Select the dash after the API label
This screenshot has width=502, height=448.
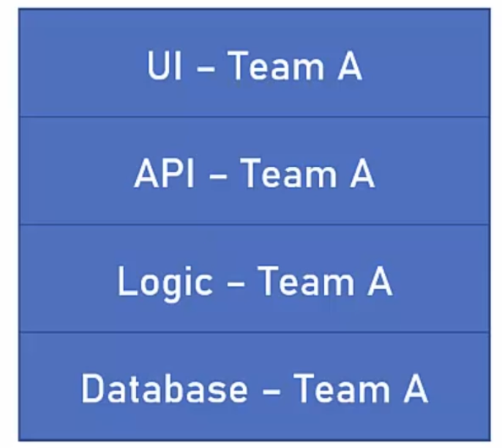(x=218, y=176)
